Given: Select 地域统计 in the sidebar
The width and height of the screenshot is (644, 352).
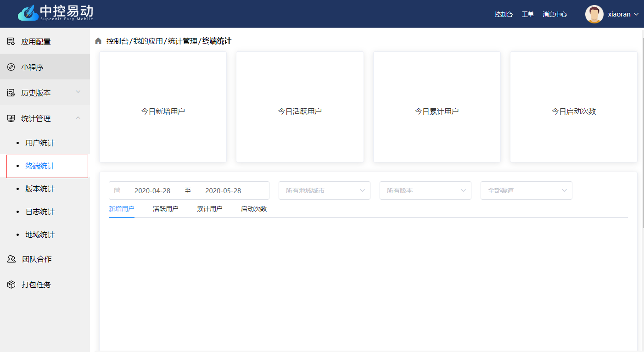Looking at the screenshot, I should coord(45,235).
